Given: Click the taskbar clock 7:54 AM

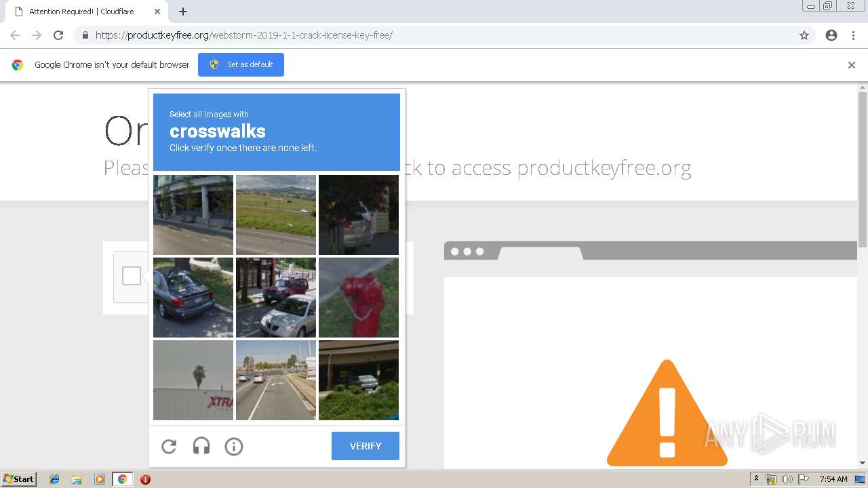Looking at the screenshot, I should (833, 479).
